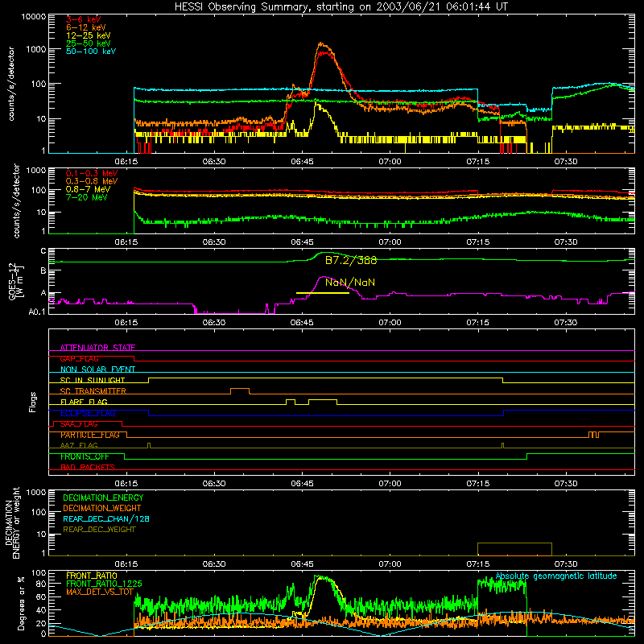The width and height of the screenshot is (644, 644).
Task: Click the 10000 label on top counts axis
Action: (x=34, y=16)
